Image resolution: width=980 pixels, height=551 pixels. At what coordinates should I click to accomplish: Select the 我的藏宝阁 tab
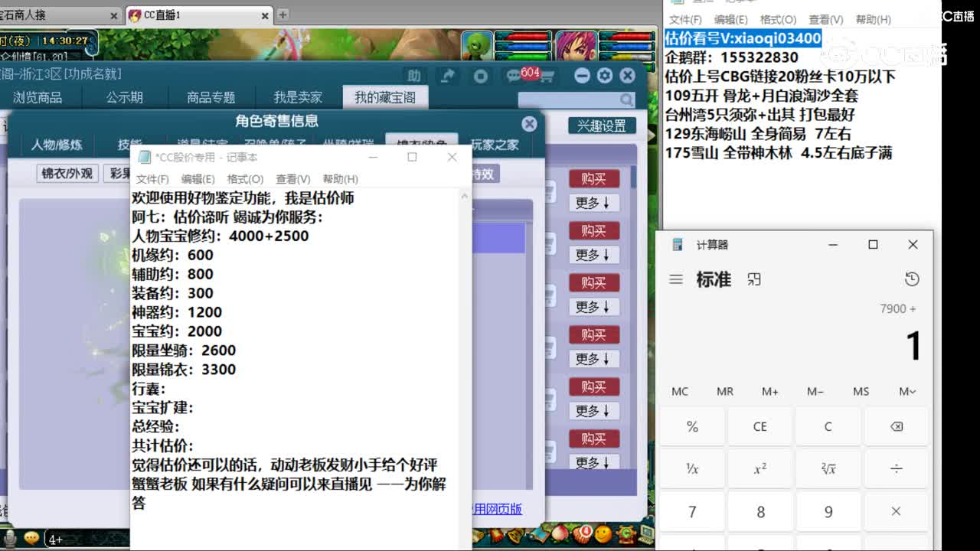pyautogui.click(x=385, y=97)
